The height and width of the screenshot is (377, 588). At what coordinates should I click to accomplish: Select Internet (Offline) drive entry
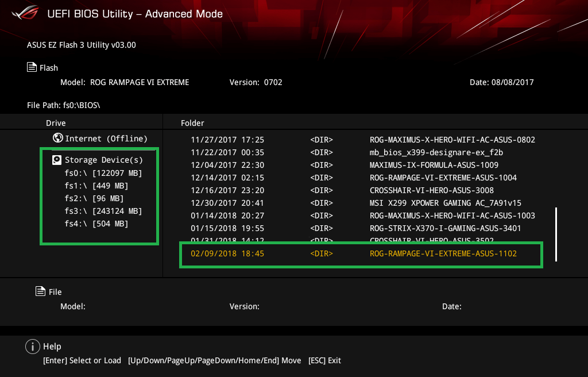[x=100, y=138]
